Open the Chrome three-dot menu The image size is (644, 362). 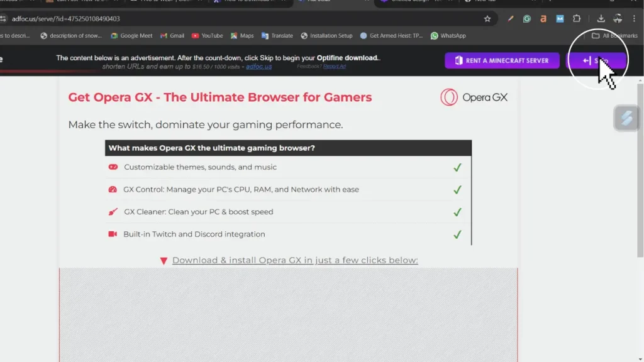[x=634, y=18]
